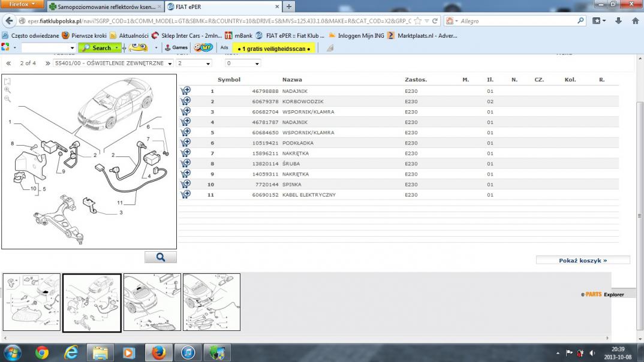
Task: Open the 55401/00 OŚWIETLENIE ZEWNĘTRZNE dropdown
Action: coord(113,63)
